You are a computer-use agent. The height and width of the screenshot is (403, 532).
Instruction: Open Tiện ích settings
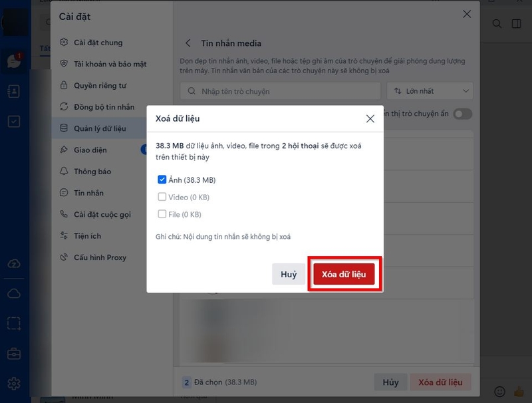pyautogui.click(x=98, y=236)
